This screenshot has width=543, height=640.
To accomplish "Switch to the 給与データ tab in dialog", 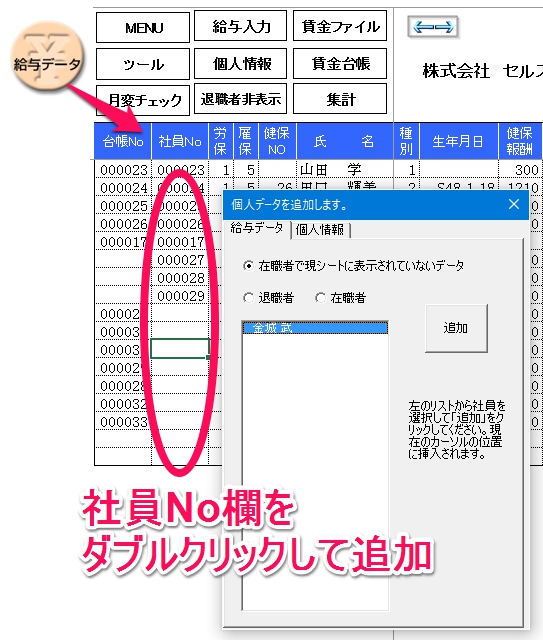I will point(256,228).
